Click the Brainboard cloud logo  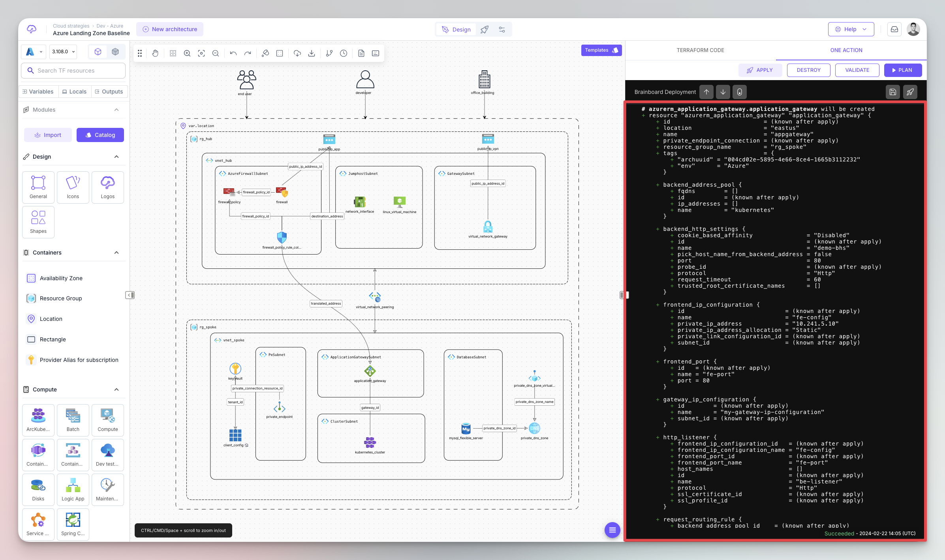tap(32, 29)
